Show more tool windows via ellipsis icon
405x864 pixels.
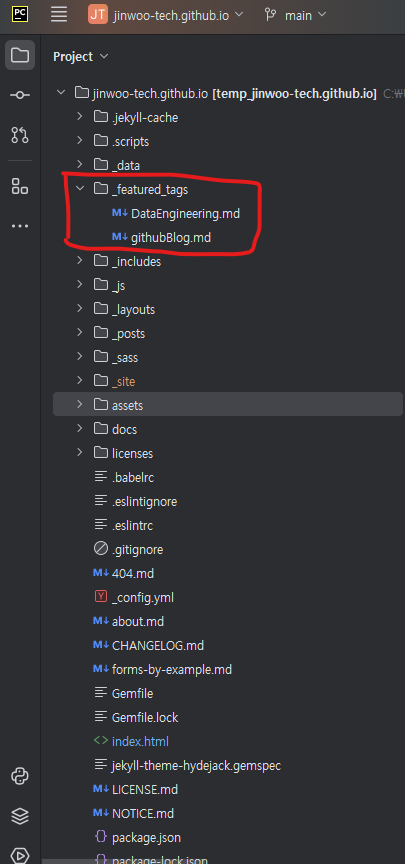pyautogui.click(x=20, y=226)
